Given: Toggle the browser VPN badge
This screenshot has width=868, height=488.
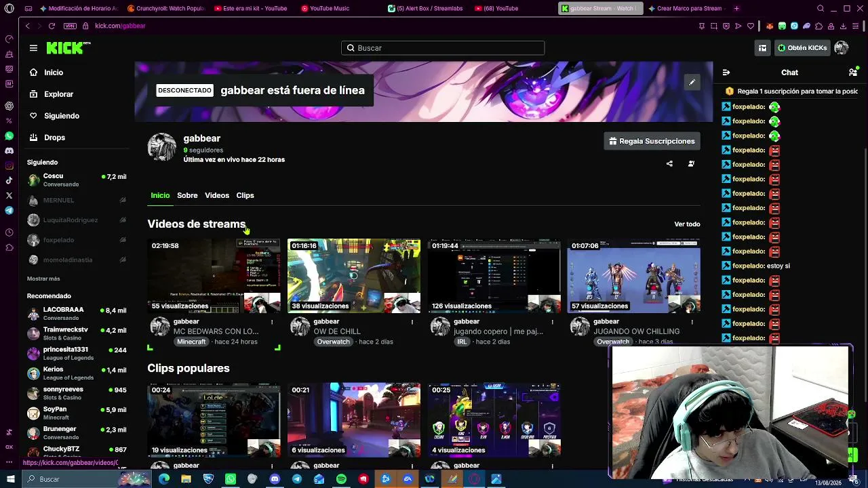Looking at the screenshot, I should click(70, 26).
